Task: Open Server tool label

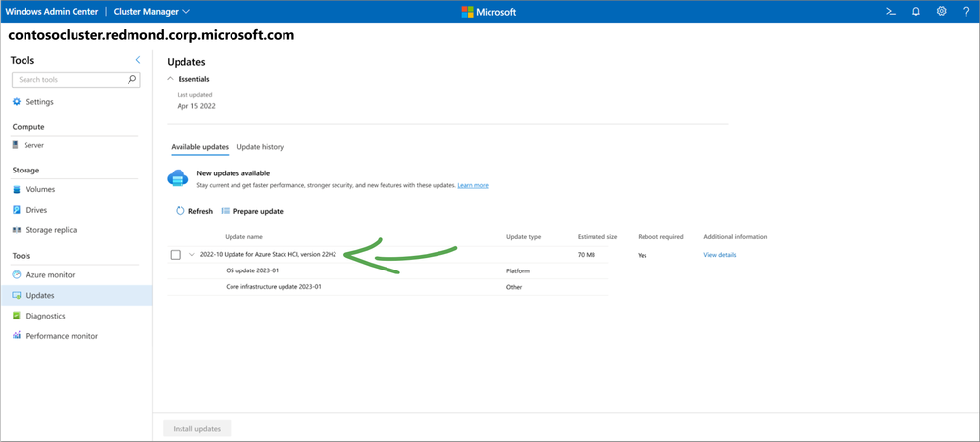Action: pos(33,145)
